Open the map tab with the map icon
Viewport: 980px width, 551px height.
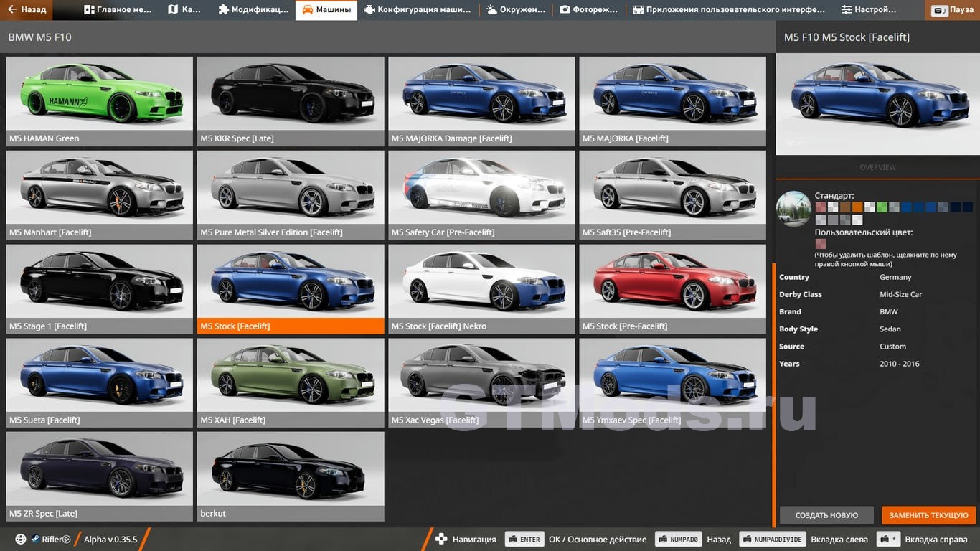184,10
